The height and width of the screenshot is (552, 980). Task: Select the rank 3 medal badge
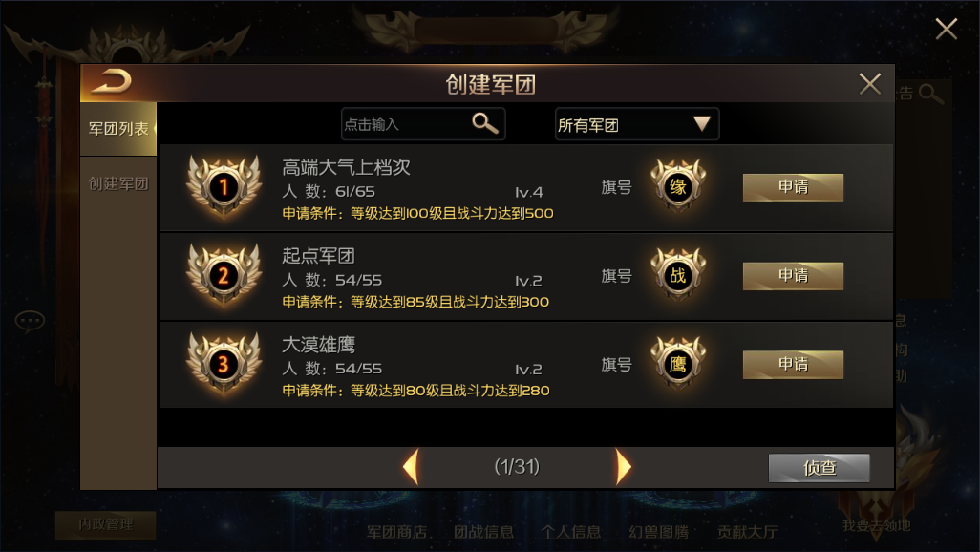(x=224, y=364)
